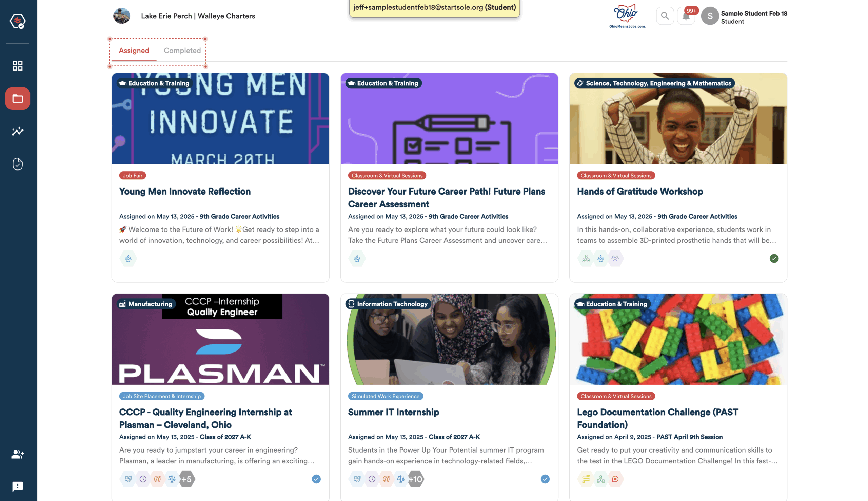Open Summer IT Internship title
868x501 pixels.
(x=393, y=412)
